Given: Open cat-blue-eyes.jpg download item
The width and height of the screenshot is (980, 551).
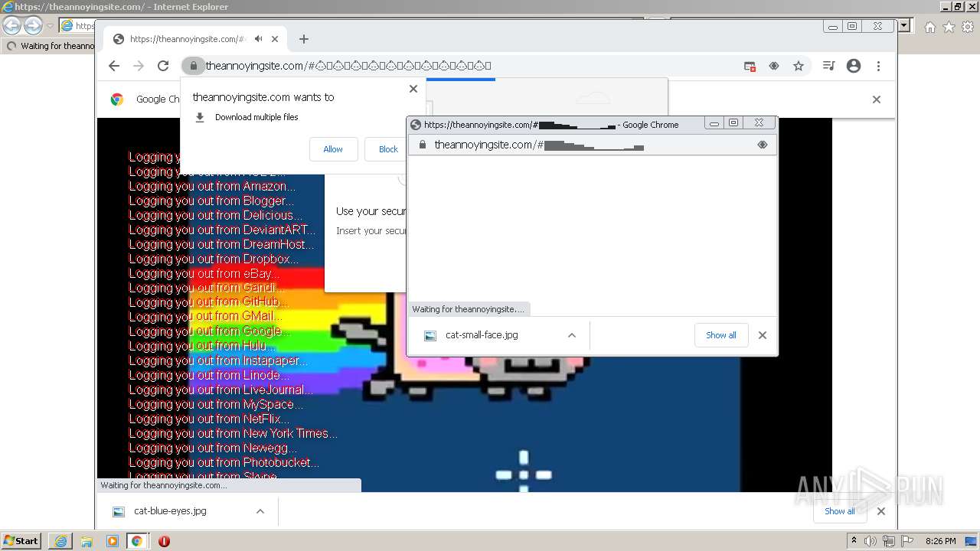Looking at the screenshot, I should (170, 511).
